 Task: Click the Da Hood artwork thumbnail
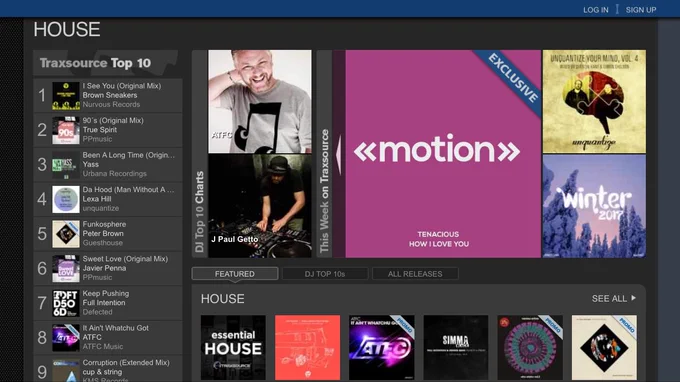(x=66, y=199)
